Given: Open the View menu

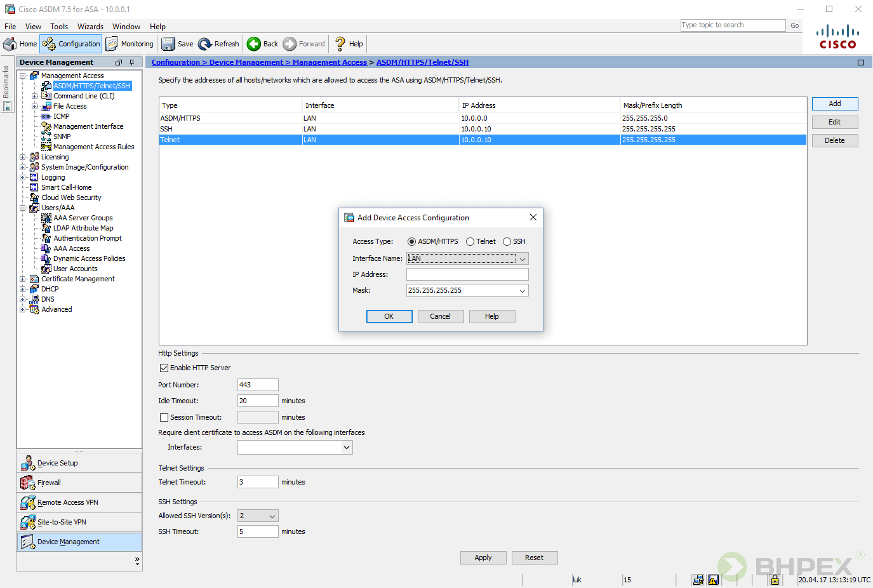Looking at the screenshot, I should click(x=33, y=27).
